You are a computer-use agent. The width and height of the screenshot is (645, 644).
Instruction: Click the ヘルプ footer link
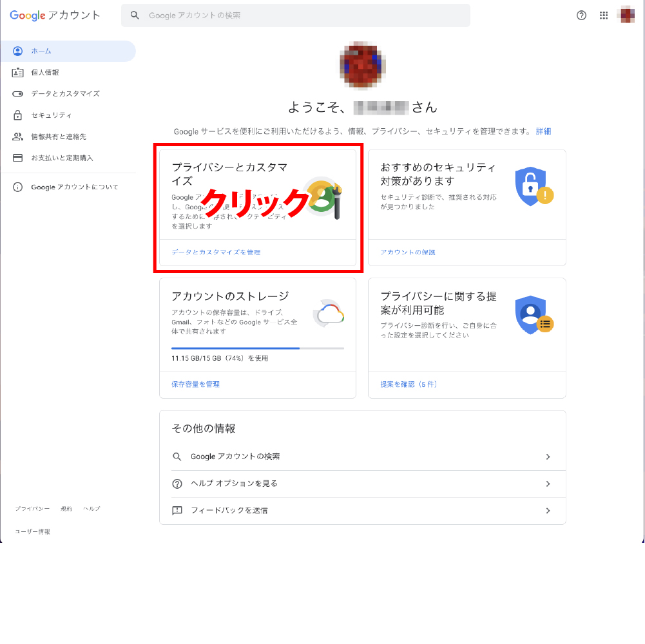[91, 509]
